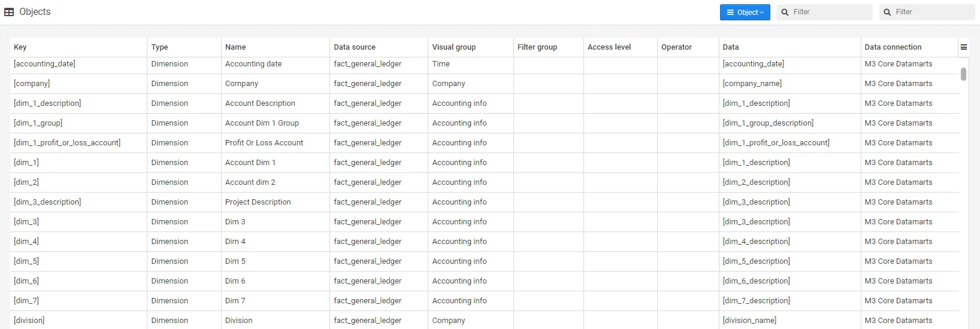Click the magnifier icon in the left Filter box

pyautogui.click(x=785, y=12)
